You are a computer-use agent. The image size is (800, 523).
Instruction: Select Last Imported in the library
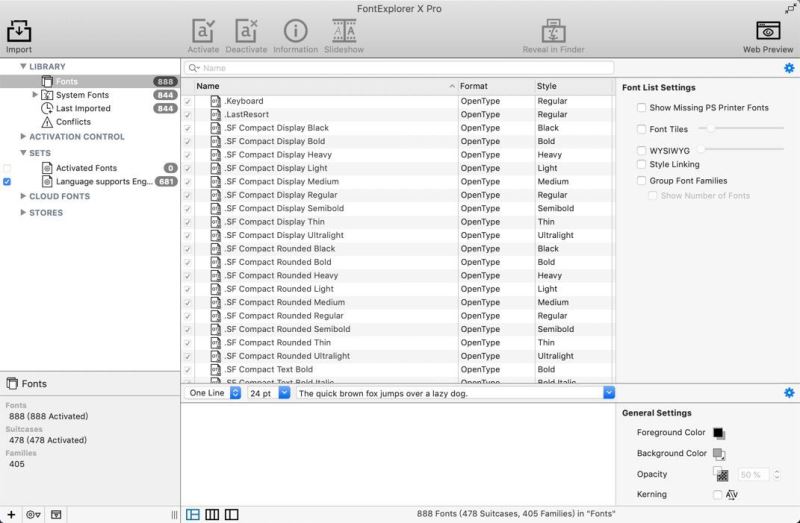[83, 108]
